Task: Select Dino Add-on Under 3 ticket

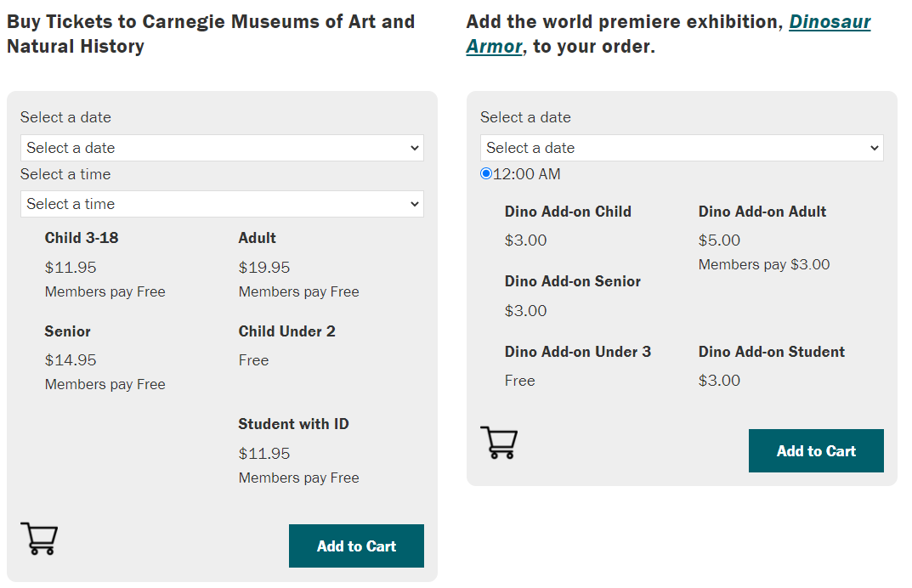Action: [x=578, y=352]
